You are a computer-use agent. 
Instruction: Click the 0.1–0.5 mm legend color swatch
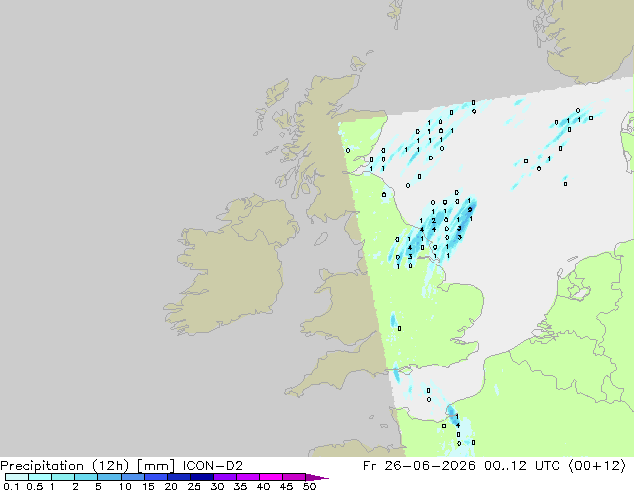coord(17,477)
